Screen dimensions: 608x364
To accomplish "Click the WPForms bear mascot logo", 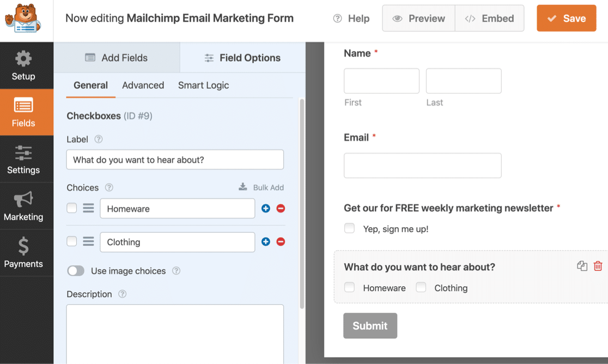I will (x=23, y=18).
